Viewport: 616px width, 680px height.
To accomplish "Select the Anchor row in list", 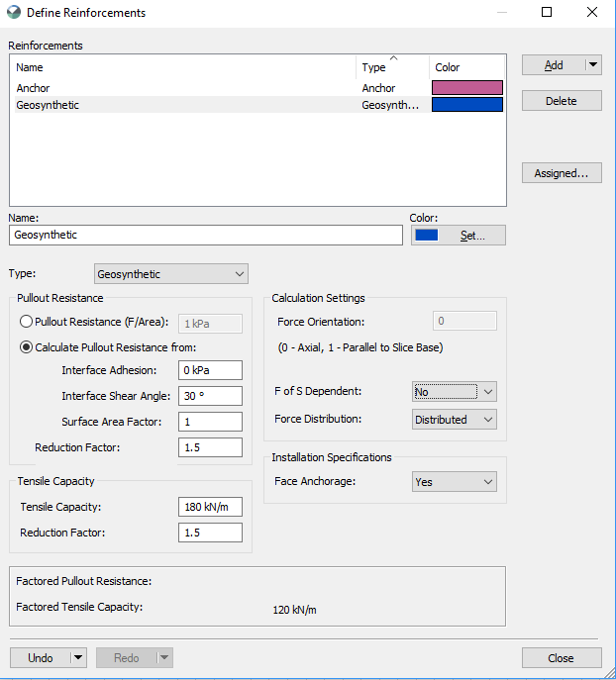I will tap(257, 88).
